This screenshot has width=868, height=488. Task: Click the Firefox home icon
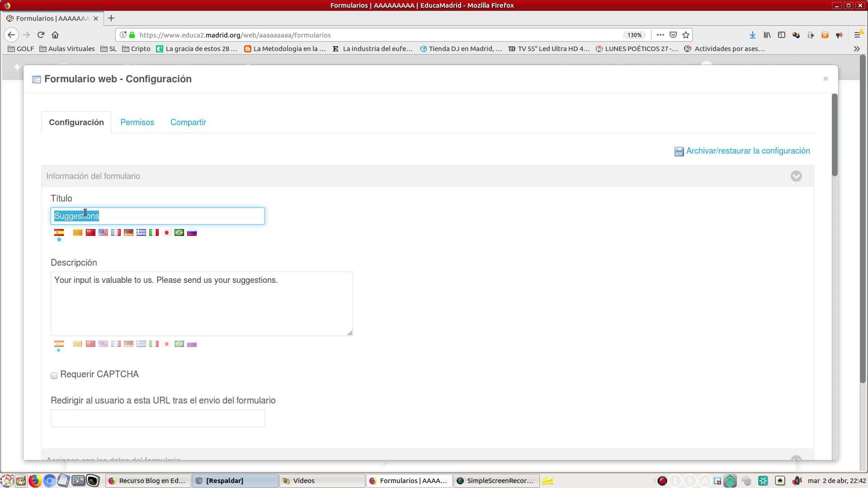click(55, 35)
